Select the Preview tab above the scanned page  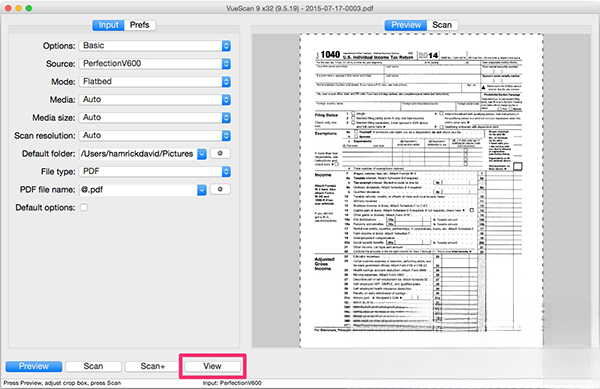click(x=406, y=25)
